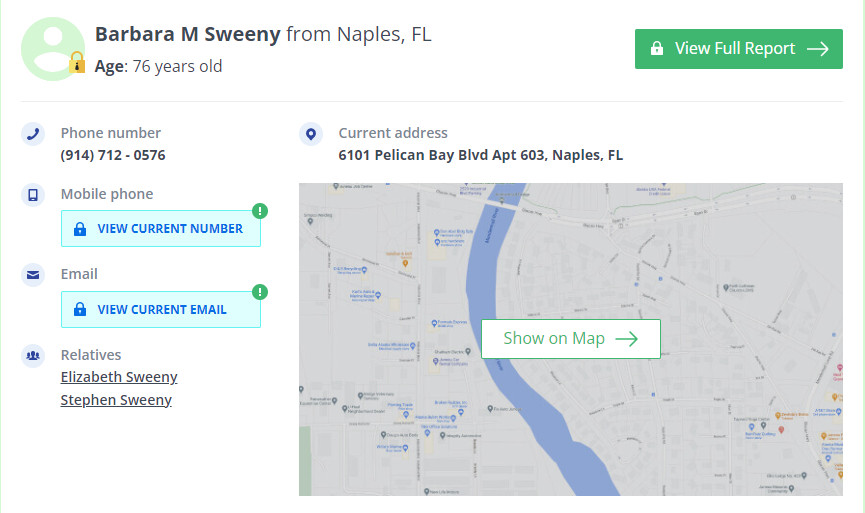Reveal the current mobile number
The width and height of the screenshot is (865, 513).
[161, 228]
